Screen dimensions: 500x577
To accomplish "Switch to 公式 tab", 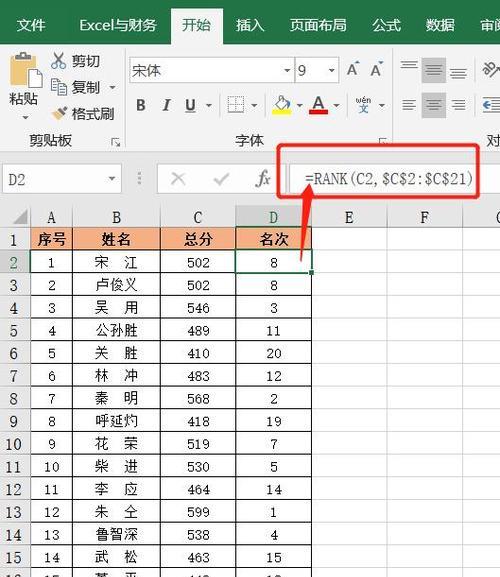I will (386, 25).
